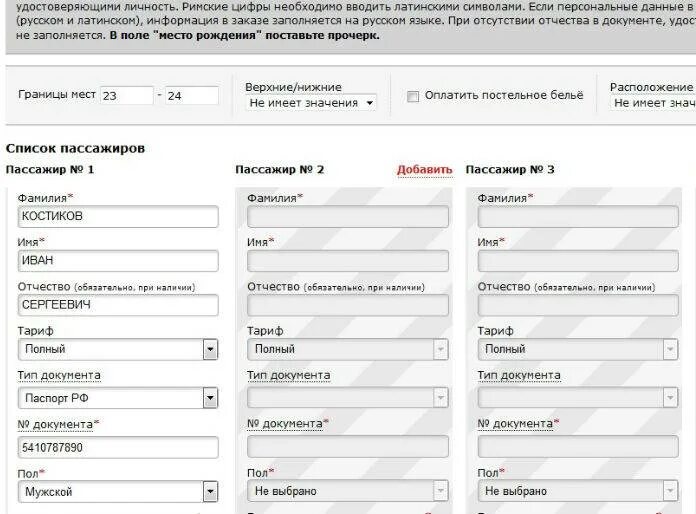Viewport: 696px width, 514px height.
Task: Click passenger 2 'Имя' field
Action: point(348,261)
